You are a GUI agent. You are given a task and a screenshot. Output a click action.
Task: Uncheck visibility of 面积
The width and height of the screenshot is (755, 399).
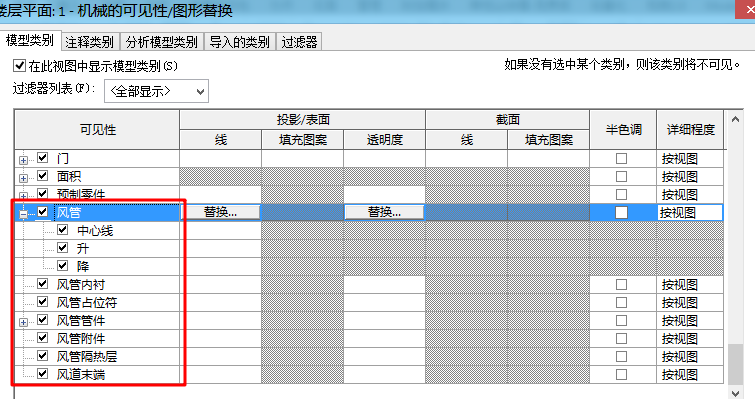click(x=42, y=176)
